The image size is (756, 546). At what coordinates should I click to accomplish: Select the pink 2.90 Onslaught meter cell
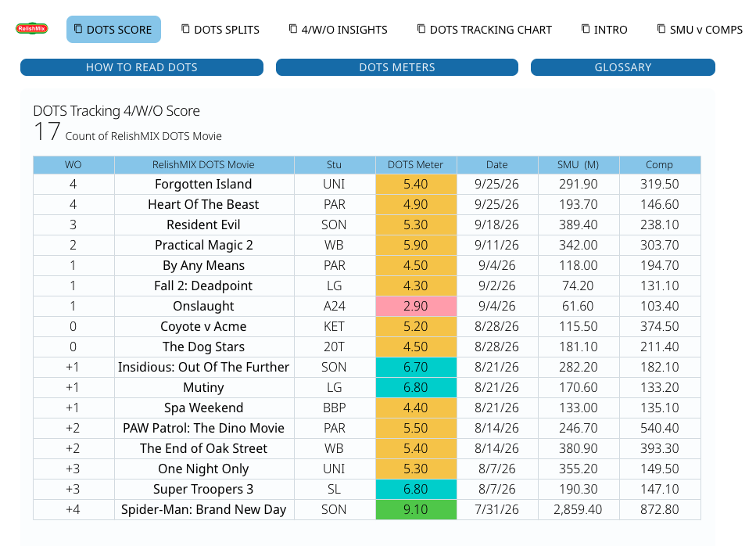pyautogui.click(x=416, y=306)
